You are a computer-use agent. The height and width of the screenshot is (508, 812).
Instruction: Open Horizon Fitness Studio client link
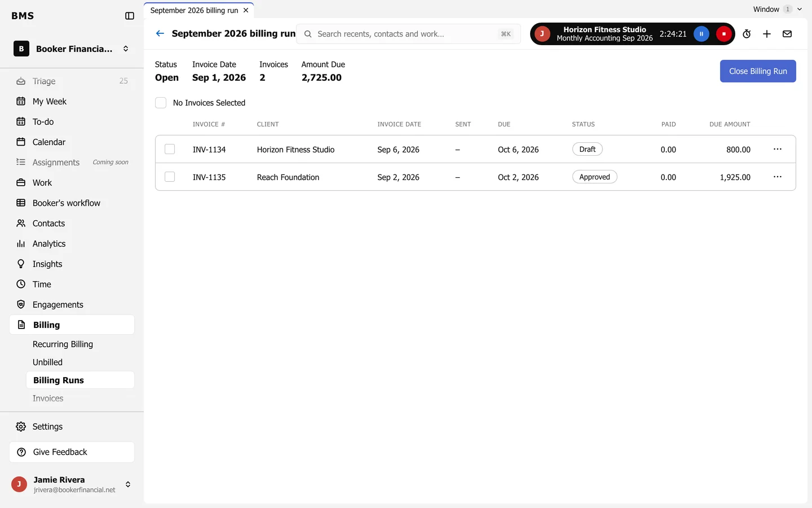295,150
